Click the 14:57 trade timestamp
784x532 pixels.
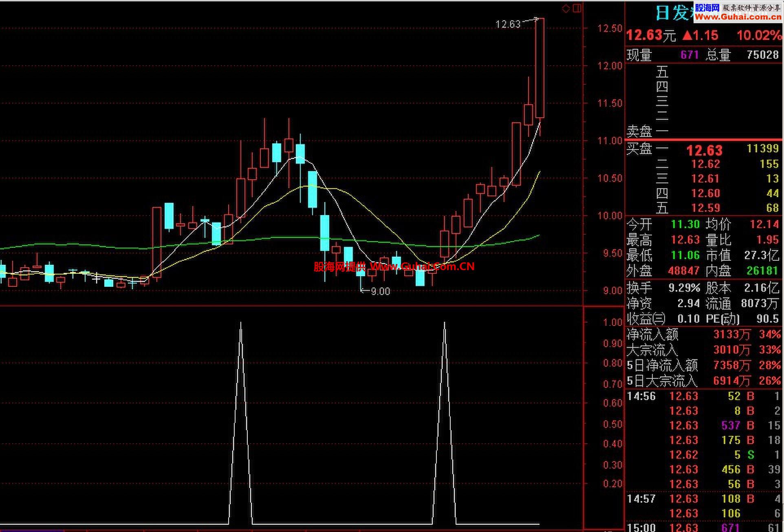(641, 499)
